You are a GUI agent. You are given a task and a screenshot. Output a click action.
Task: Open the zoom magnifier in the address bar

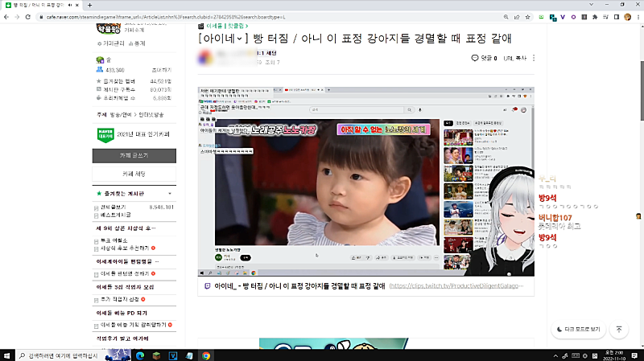click(506, 17)
